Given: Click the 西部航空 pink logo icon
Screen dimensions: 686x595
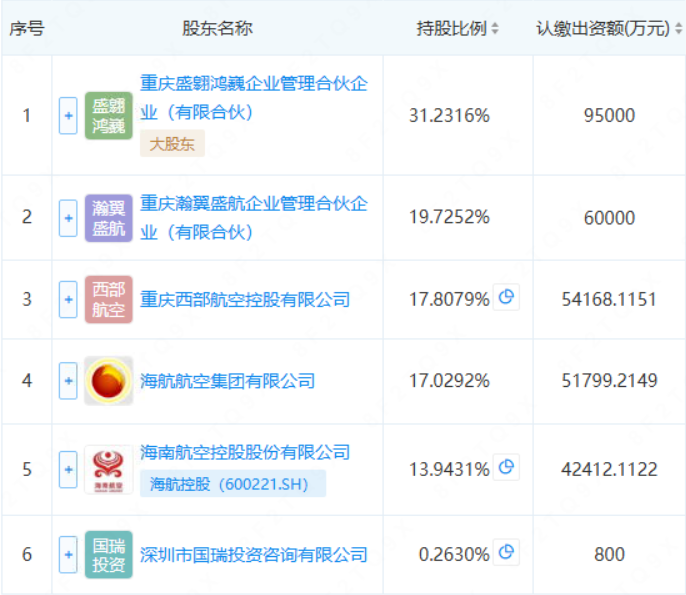Looking at the screenshot, I should (108, 299).
